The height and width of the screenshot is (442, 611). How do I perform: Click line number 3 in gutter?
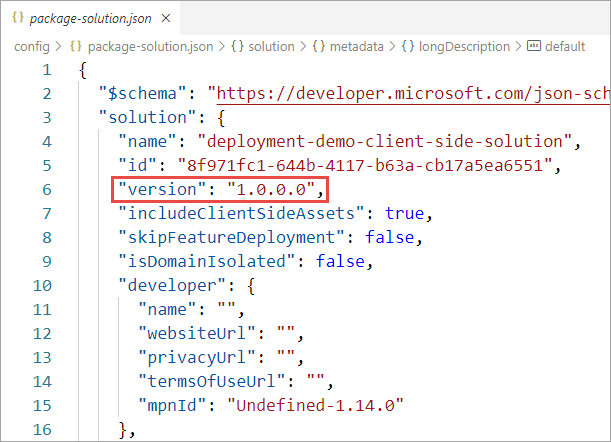[47, 118]
